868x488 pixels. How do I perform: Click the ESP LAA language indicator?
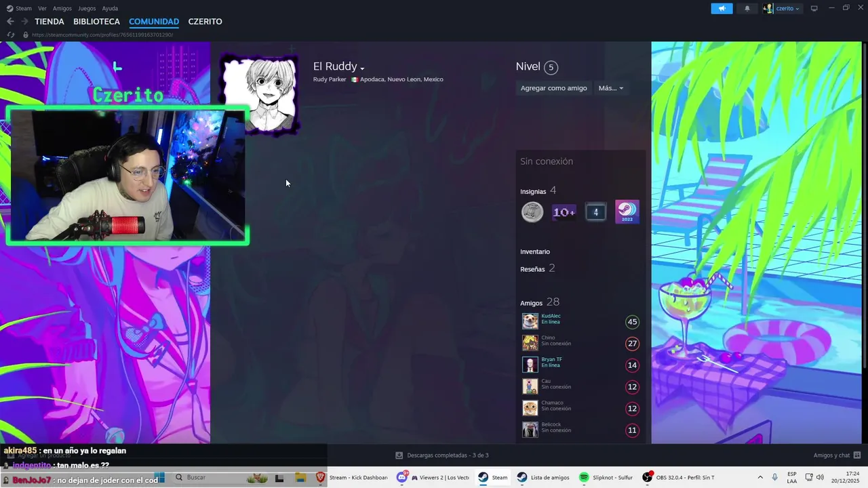(792, 477)
